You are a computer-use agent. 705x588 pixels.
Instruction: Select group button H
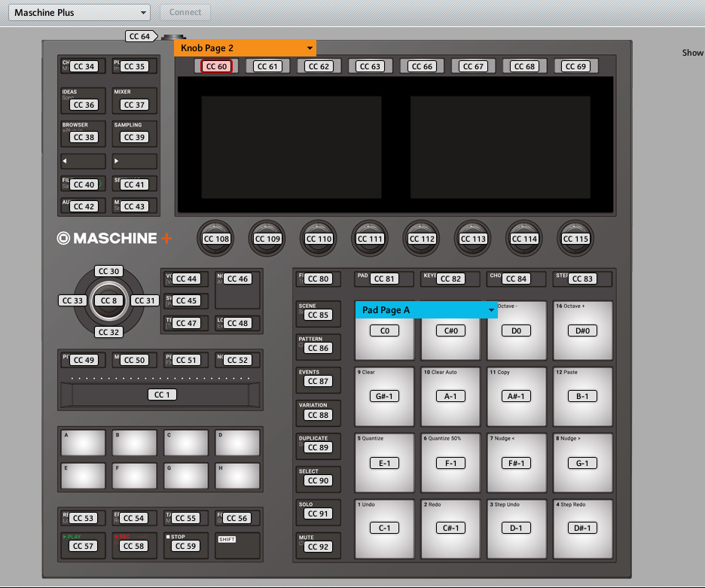click(237, 476)
